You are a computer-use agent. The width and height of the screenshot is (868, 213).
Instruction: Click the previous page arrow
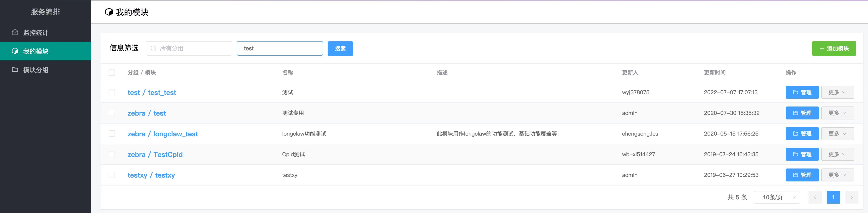point(815,197)
